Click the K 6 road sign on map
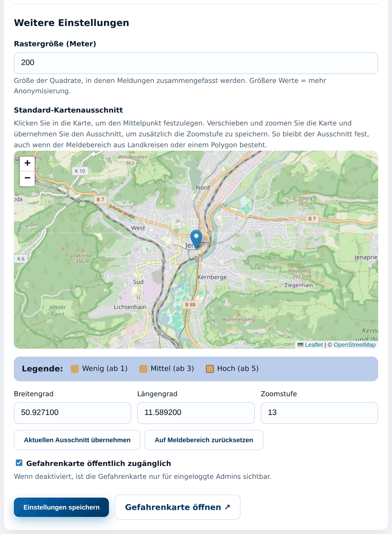The width and height of the screenshot is (392, 534). tap(21, 259)
